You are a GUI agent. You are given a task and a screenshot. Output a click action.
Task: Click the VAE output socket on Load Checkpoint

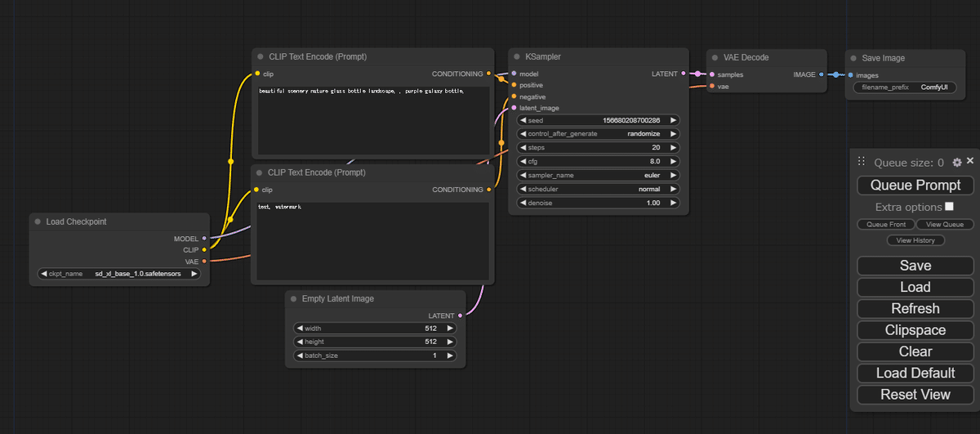tap(204, 261)
